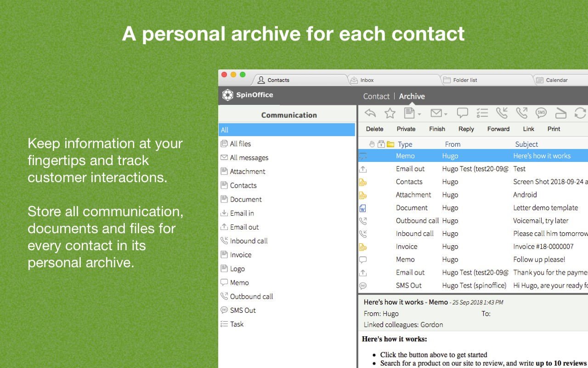The height and width of the screenshot is (368, 588).
Task: Select Email in filter
Action: pos(287,213)
